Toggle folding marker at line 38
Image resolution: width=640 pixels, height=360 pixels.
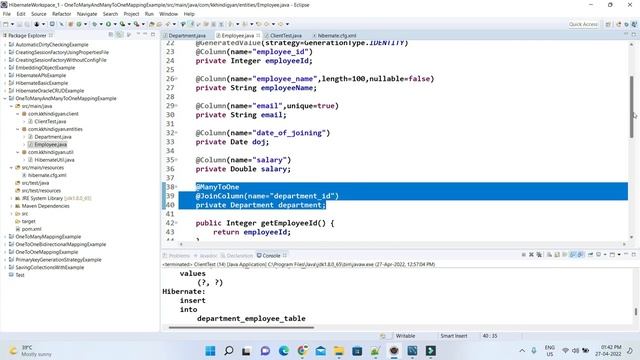176,187
